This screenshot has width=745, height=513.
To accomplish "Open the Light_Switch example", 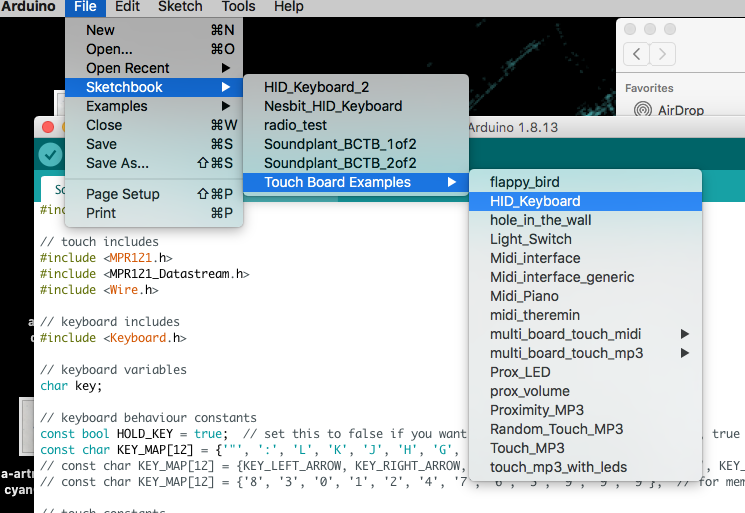I will [585, 239].
